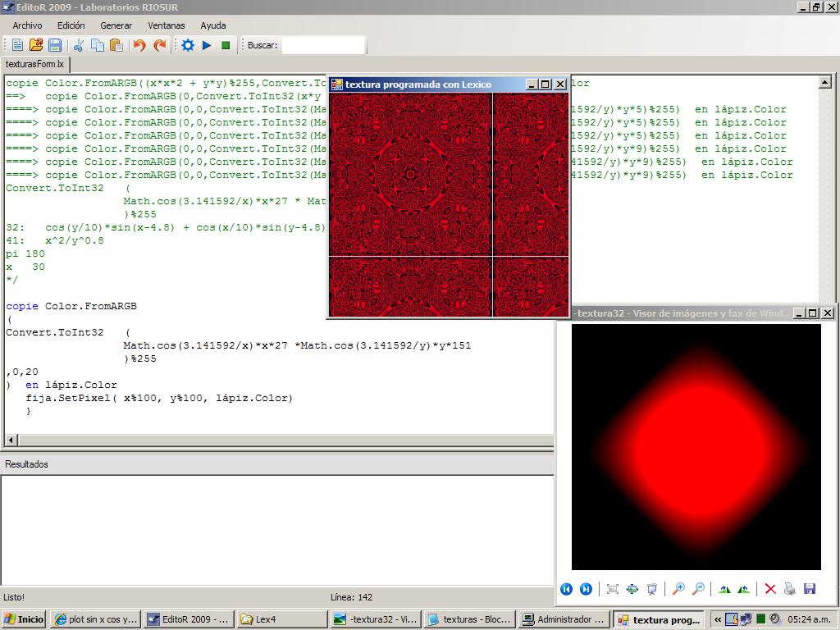
Task: Click the Cut scissors icon
Action: [x=79, y=45]
